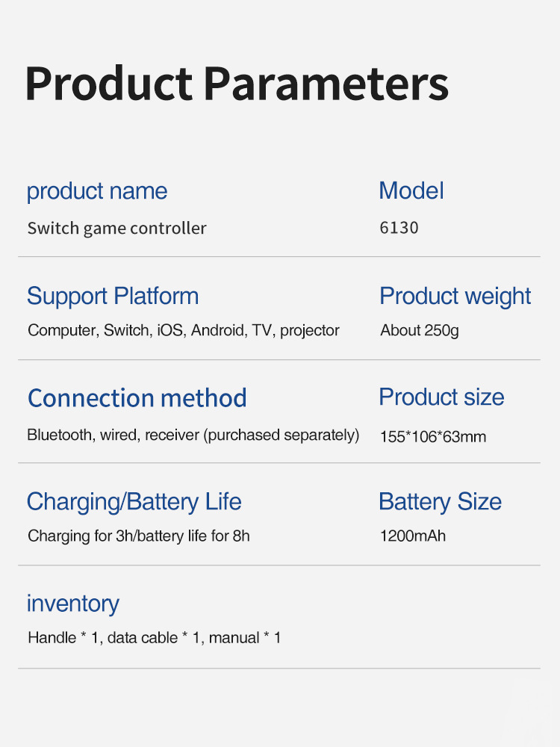Click the "product name" heading
This screenshot has height=747, width=560.
97,191
